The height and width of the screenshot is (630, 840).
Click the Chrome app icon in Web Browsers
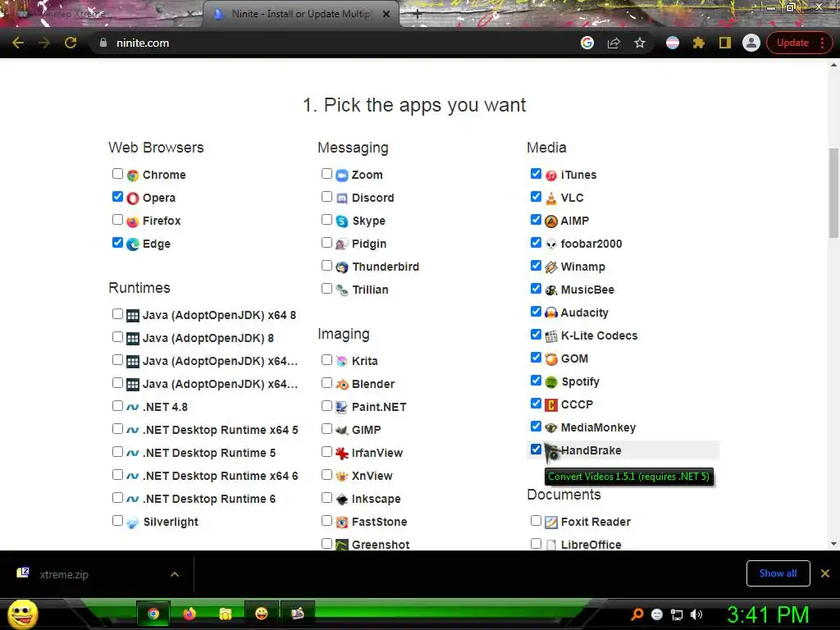(x=133, y=176)
